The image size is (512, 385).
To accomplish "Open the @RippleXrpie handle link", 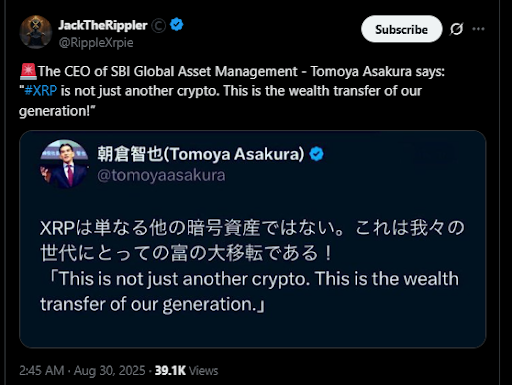I will pos(96,43).
